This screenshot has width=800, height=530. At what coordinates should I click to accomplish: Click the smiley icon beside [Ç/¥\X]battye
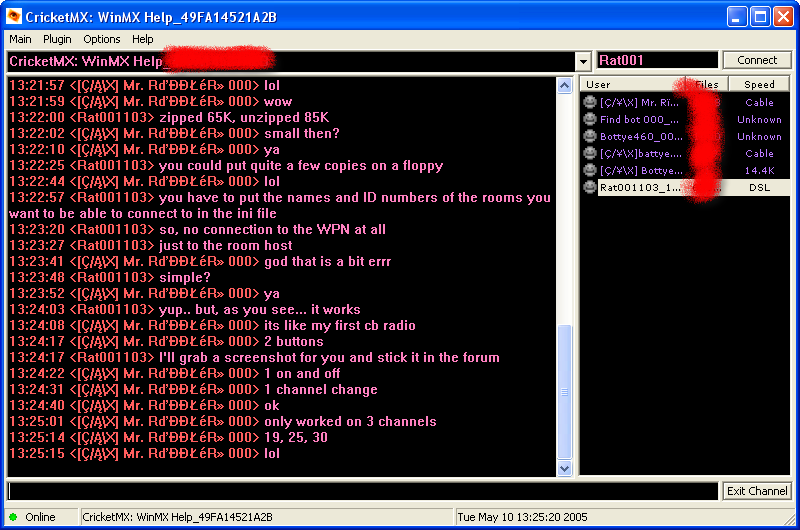590,154
